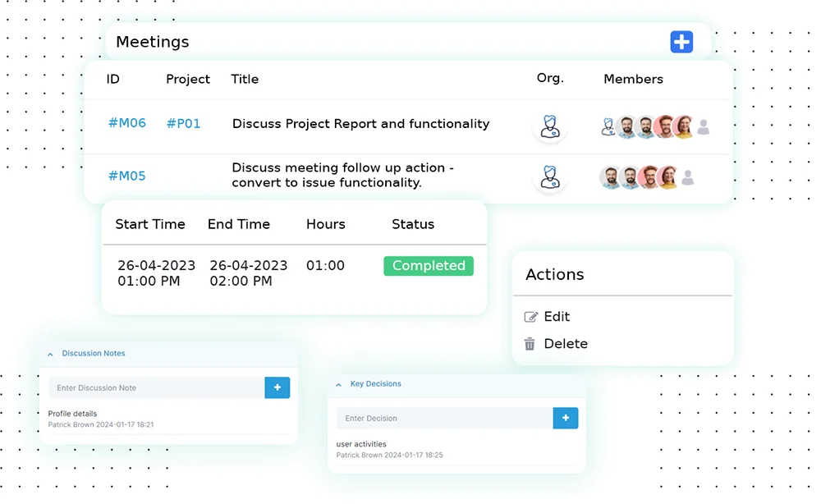Click organizer avatar icon for meeting #M05

click(548, 177)
